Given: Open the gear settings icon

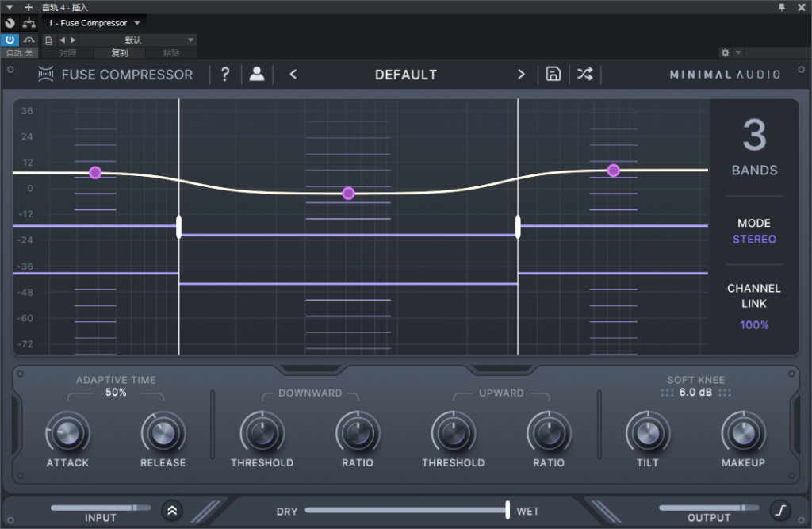Looking at the screenshot, I should coord(725,52).
